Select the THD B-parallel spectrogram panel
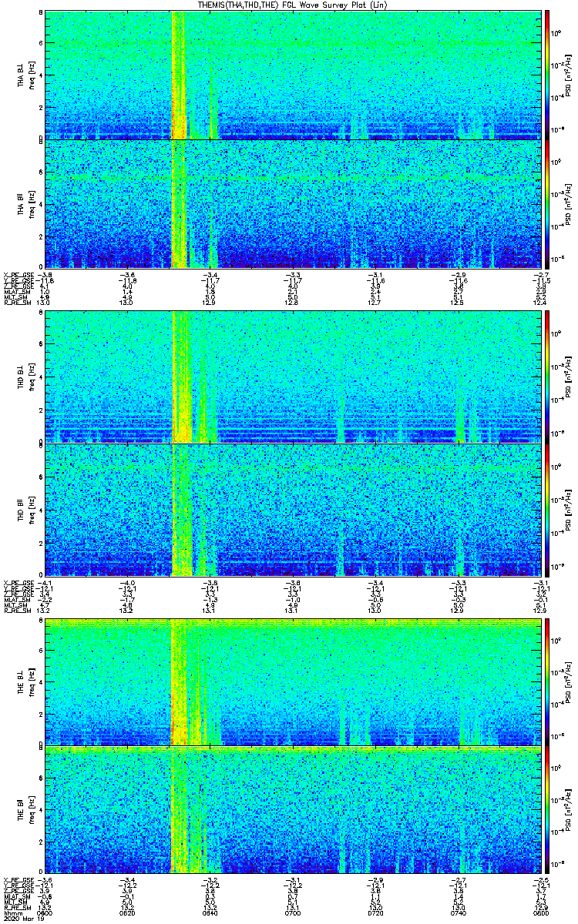 tap(292, 509)
